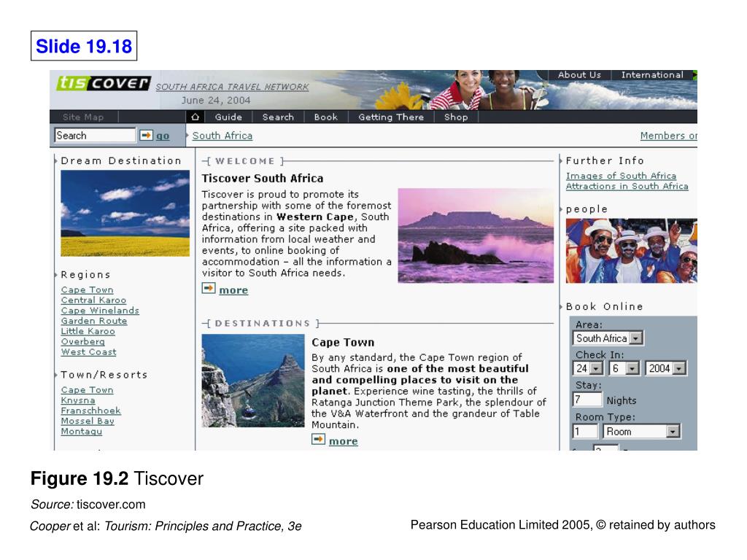Viewport: 747px width, 560px height.
Task: Click the June 24, 2004 date text
Action: (x=216, y=101)
